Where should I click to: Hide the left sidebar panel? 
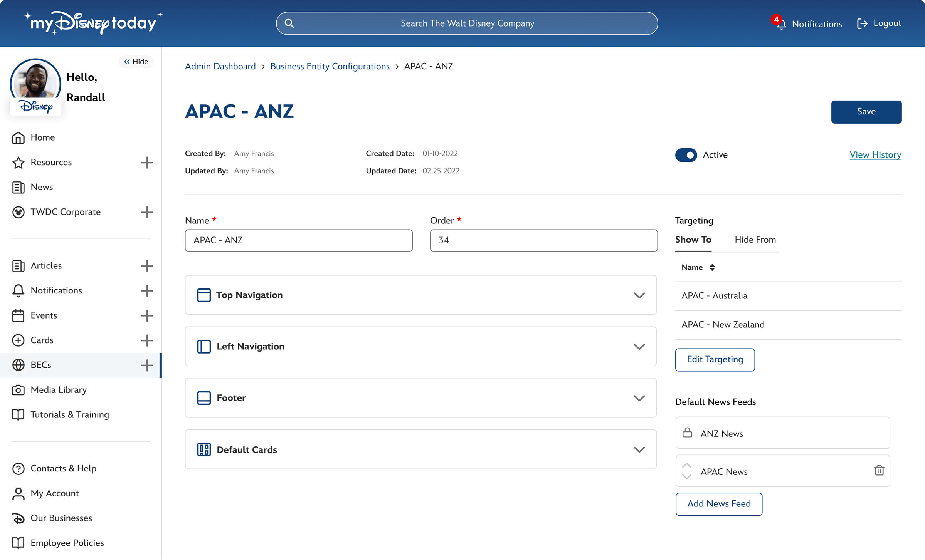(136, 62)
